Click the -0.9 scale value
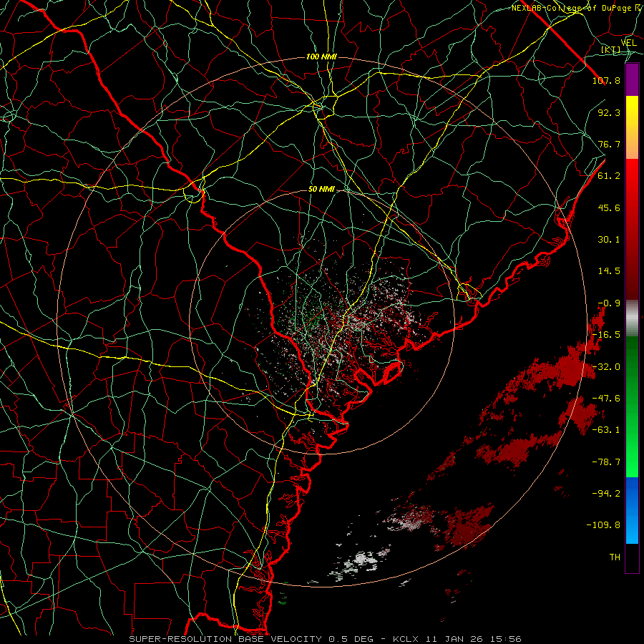Screen dimensions: 644x644 [x=609, y=303]
